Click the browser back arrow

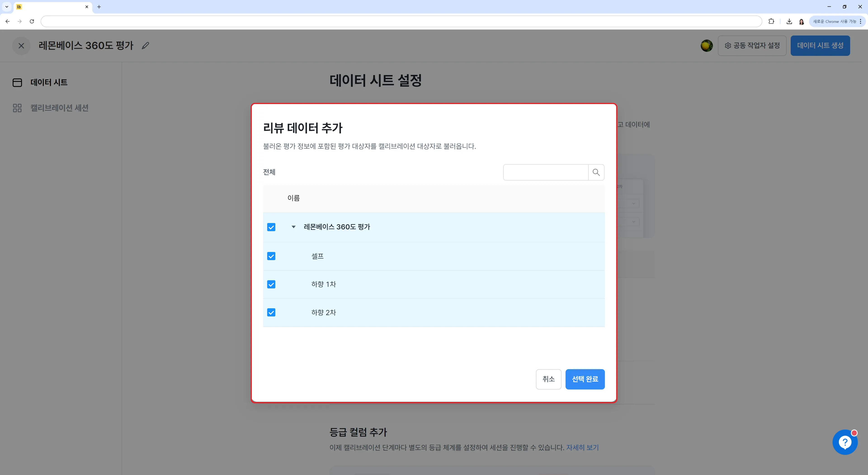pyautogui.click(x=7, y=21)
